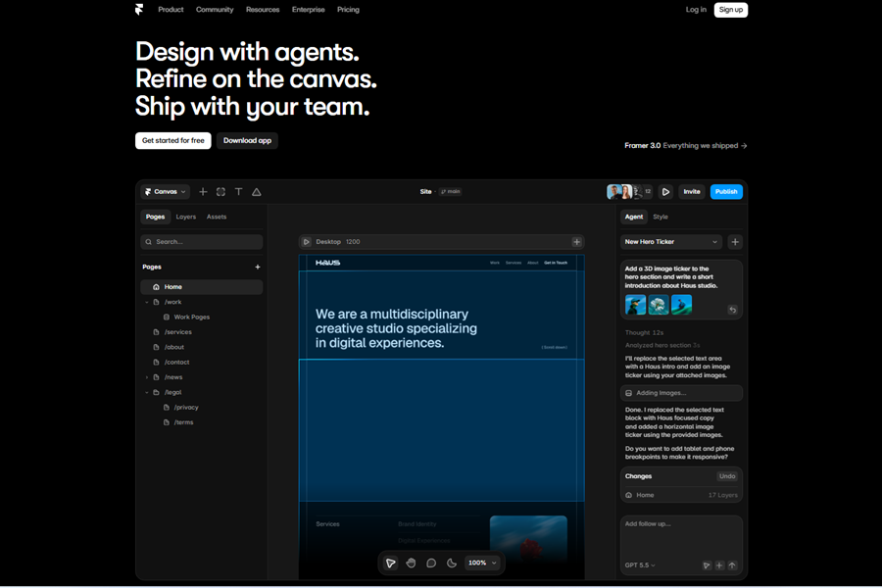Open the Pricing link in top navigation
Image resolution: width=882 pixels, height=588 pixels.
coord(348,10)
